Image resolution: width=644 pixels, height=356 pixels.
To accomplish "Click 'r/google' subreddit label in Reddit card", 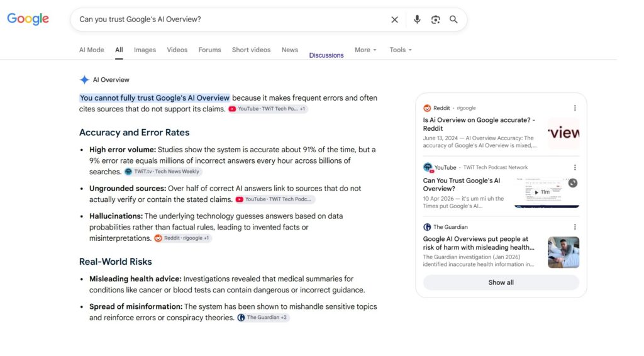I will coord(466,108).
